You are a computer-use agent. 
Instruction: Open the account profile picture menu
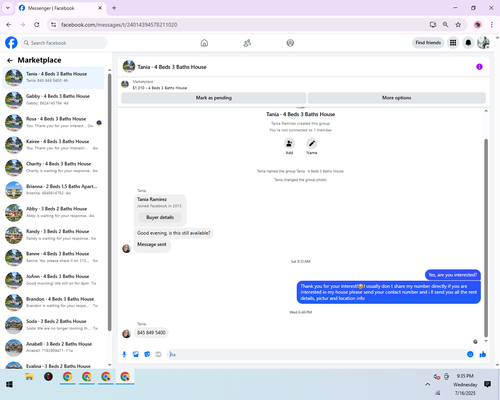coord(483,43)
